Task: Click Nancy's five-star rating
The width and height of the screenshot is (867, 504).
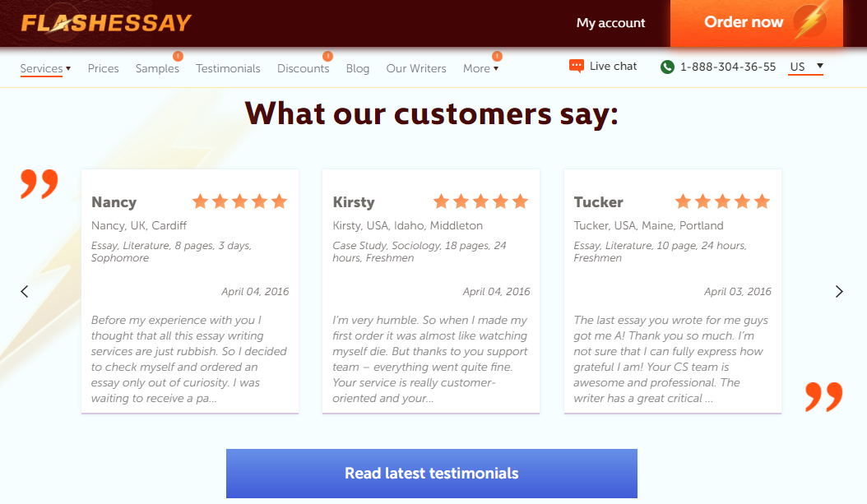Action: click(x=239, y=201)
